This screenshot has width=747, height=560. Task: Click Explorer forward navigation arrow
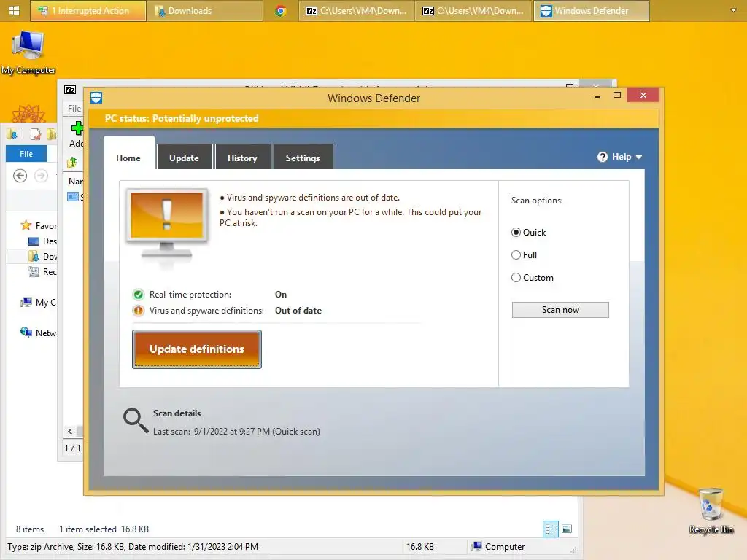click(x=42, y=176)
